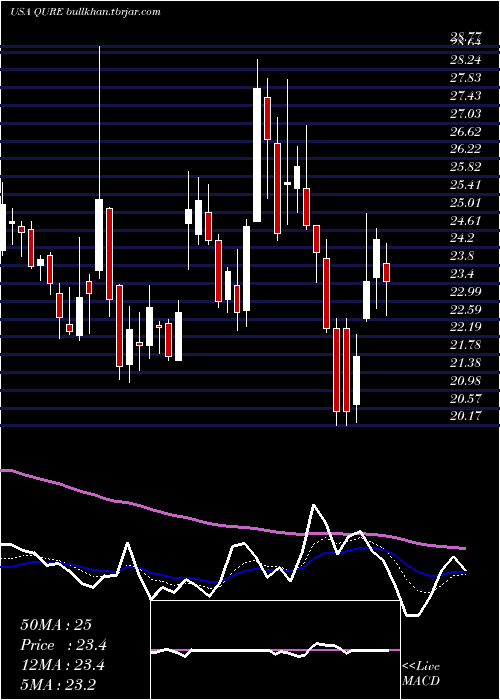Select the 22.19 price axis label
Viewport: 500px width, 700px height.
point(465,327)
